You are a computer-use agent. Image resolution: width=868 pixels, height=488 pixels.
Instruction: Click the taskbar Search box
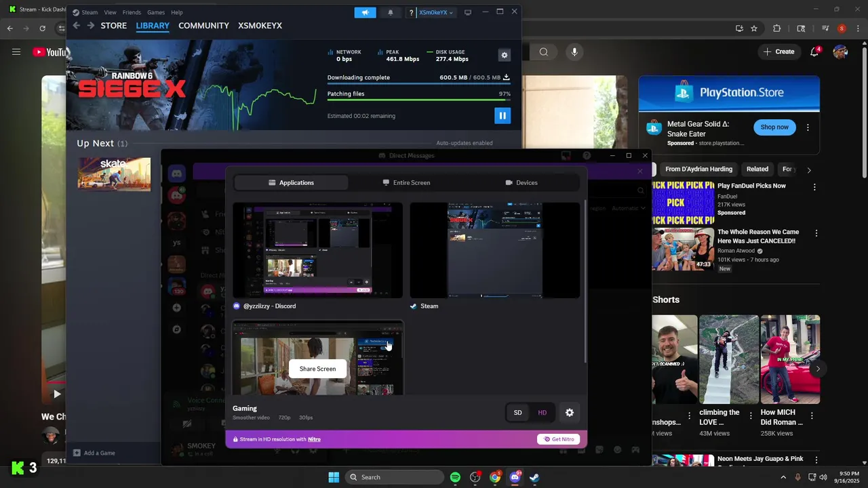[395, 477]
